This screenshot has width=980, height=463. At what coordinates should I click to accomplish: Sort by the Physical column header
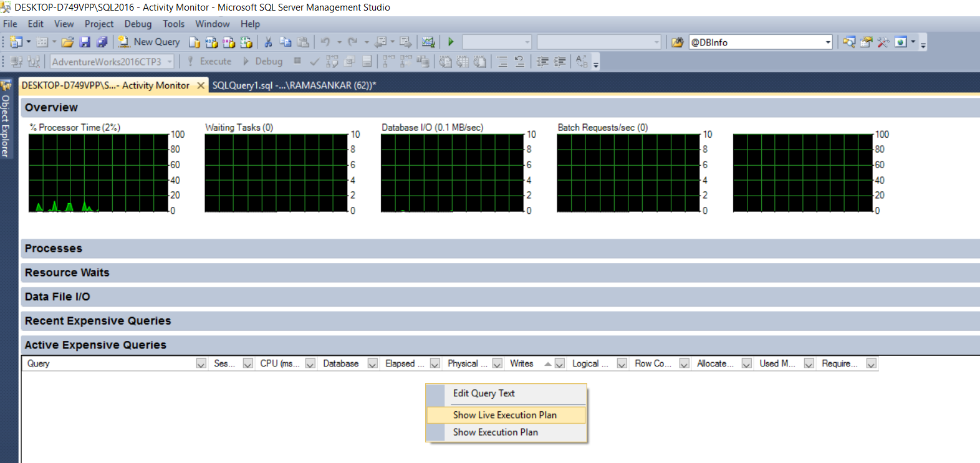467,363
